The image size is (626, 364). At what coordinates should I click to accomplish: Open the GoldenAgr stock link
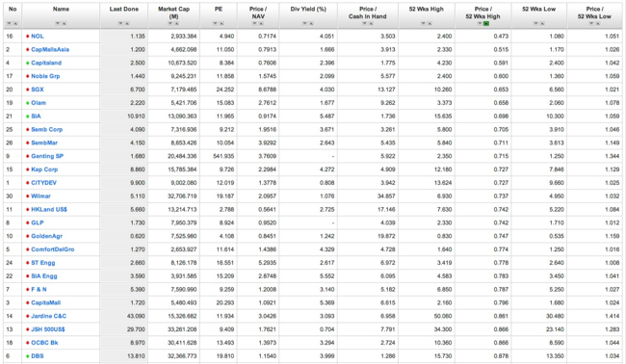pyautogui.click(x=47, y=236)
